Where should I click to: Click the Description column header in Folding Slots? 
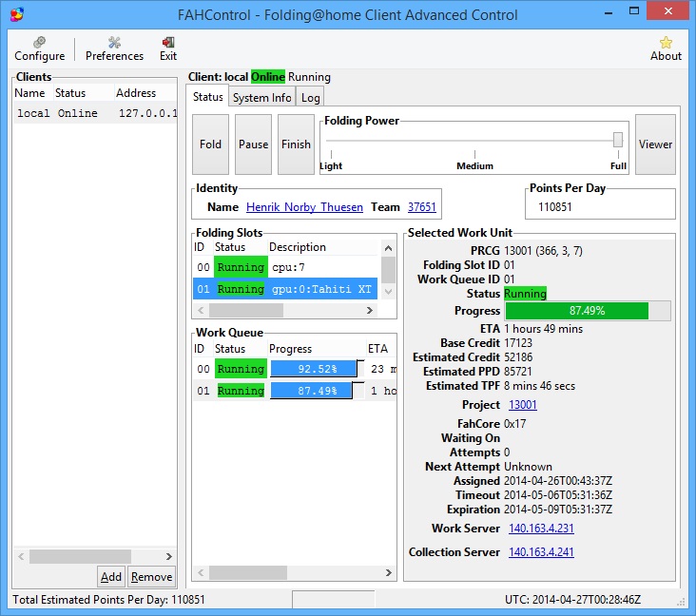tap(321, 247)
